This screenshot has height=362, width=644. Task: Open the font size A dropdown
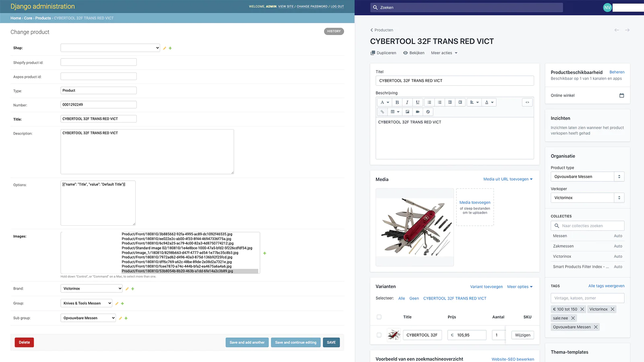point(385,102)
